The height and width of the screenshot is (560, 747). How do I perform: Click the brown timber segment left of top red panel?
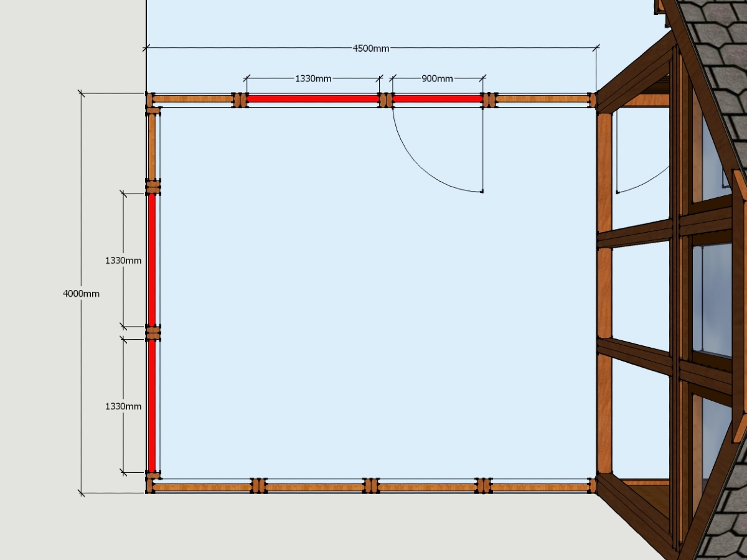[193, 98]
